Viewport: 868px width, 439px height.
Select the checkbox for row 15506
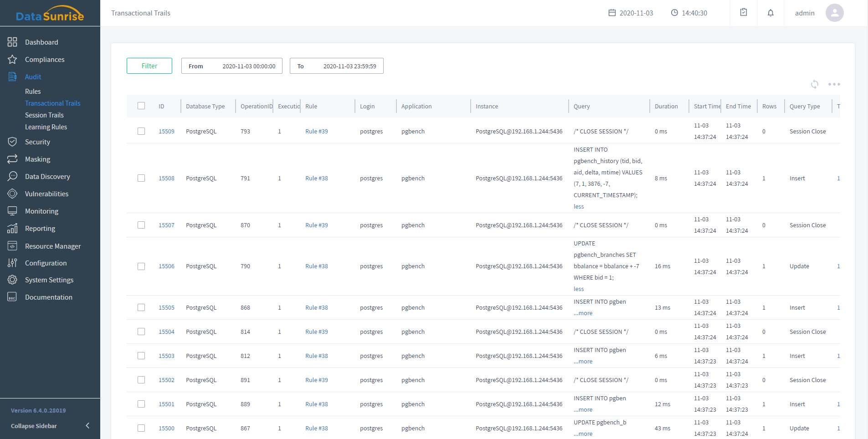pos(141,266)
